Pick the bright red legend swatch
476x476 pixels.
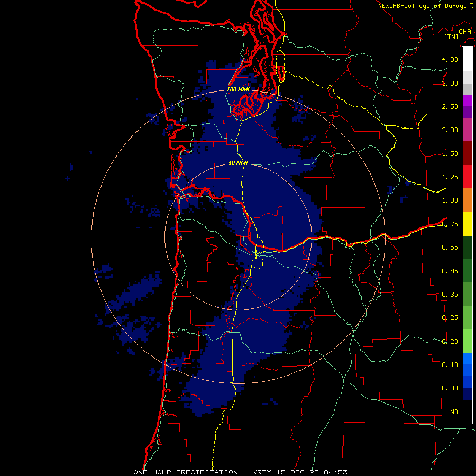click(467, 177)
